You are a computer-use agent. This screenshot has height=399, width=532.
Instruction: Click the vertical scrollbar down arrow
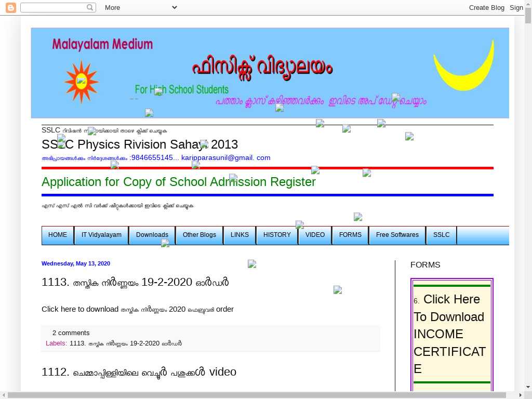tap(528, 387)
